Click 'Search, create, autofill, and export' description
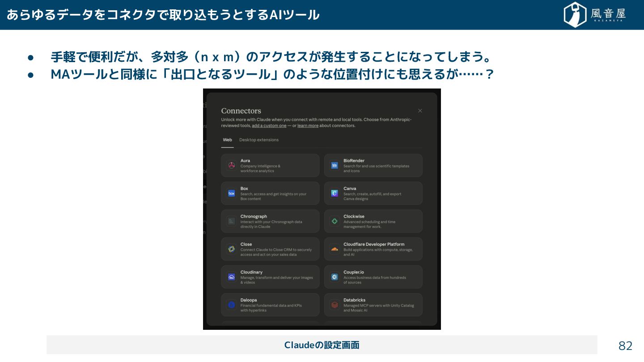Screen dimensions: 644x362 click(x=372, y=196)
